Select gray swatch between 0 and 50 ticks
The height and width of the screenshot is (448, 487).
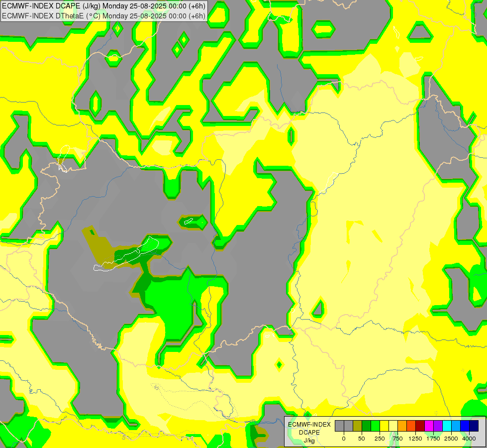[349, 426]
